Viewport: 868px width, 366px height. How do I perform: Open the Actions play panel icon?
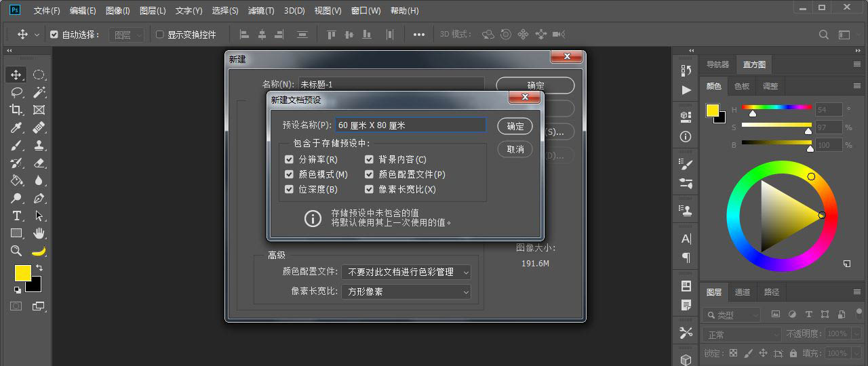coord(686,89)
